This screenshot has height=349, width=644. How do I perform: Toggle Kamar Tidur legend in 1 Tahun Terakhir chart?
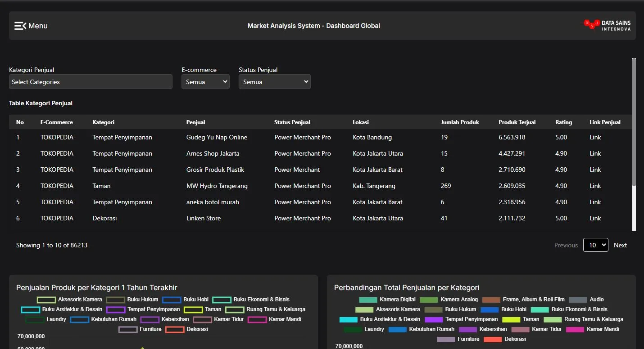tap(218, 319)
